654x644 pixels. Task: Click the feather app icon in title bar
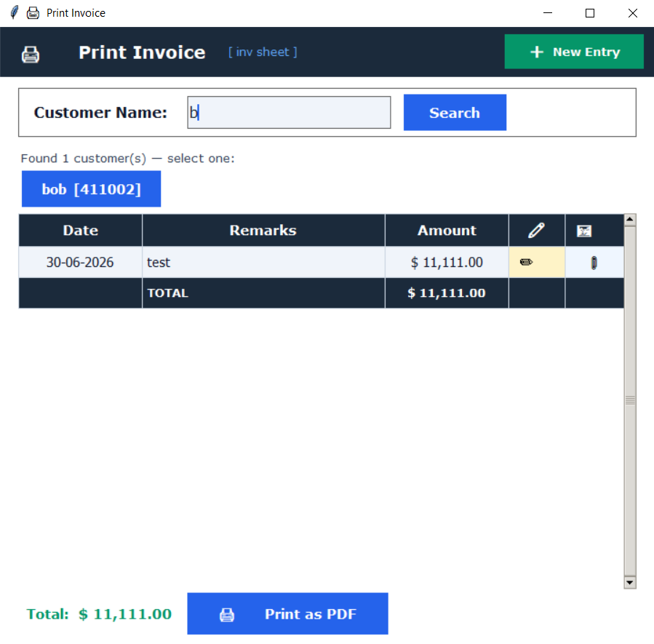click(15, 12)
